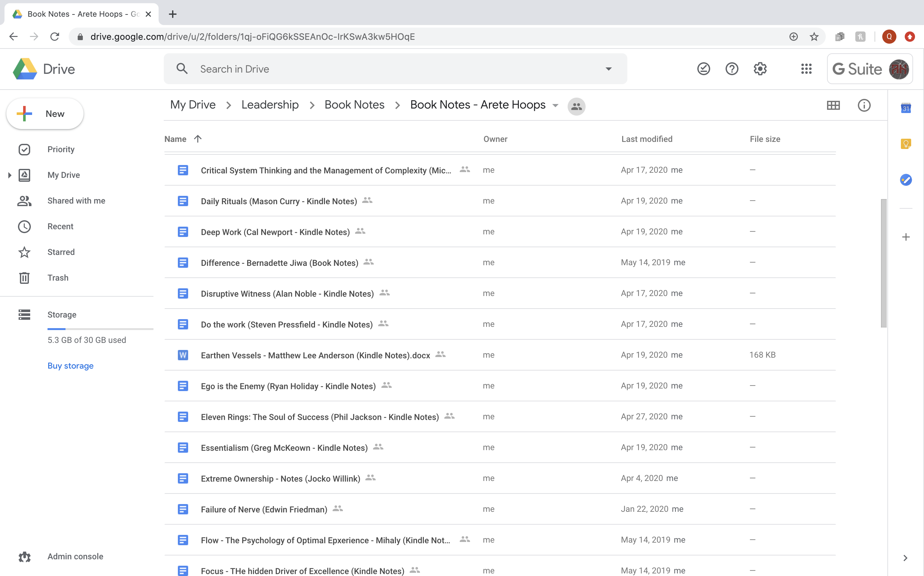Click the Search in Drive field

pos(395,69)
